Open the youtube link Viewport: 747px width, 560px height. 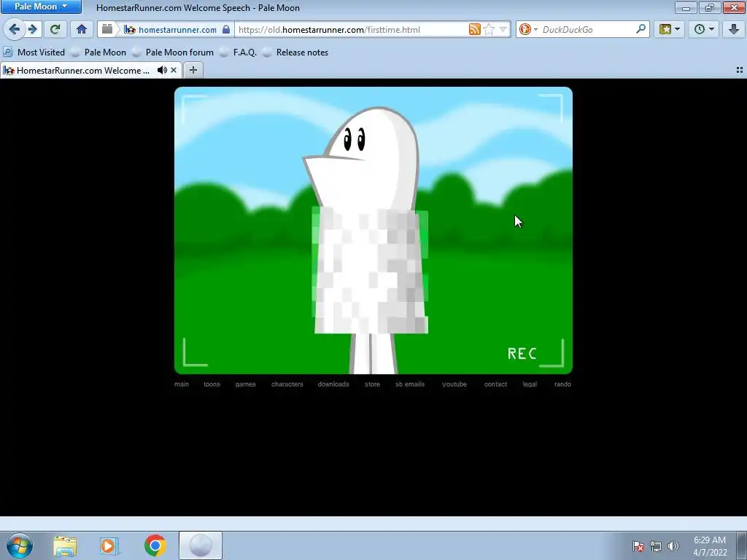click(454, 384)
